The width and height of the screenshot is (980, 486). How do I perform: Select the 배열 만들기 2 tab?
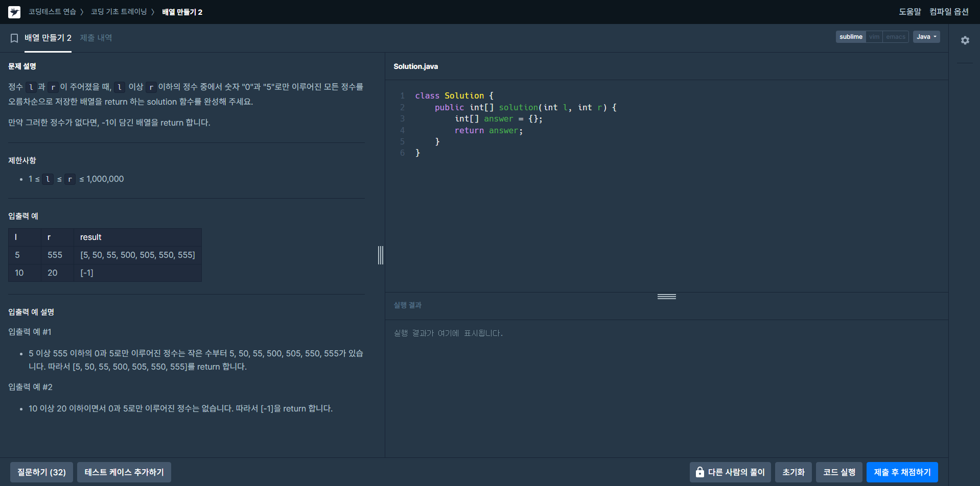pyautogui.click(x=48, y=38)
